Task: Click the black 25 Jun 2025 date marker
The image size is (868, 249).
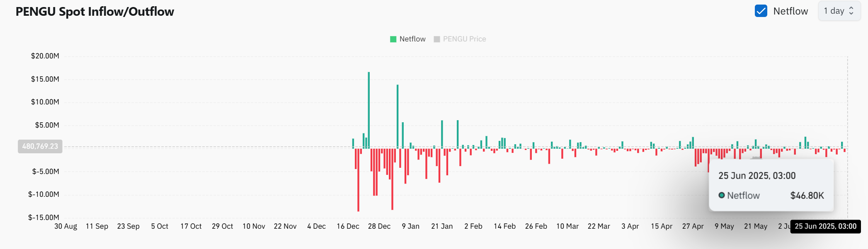Action: pyautogui.click(x=825, y=227)
